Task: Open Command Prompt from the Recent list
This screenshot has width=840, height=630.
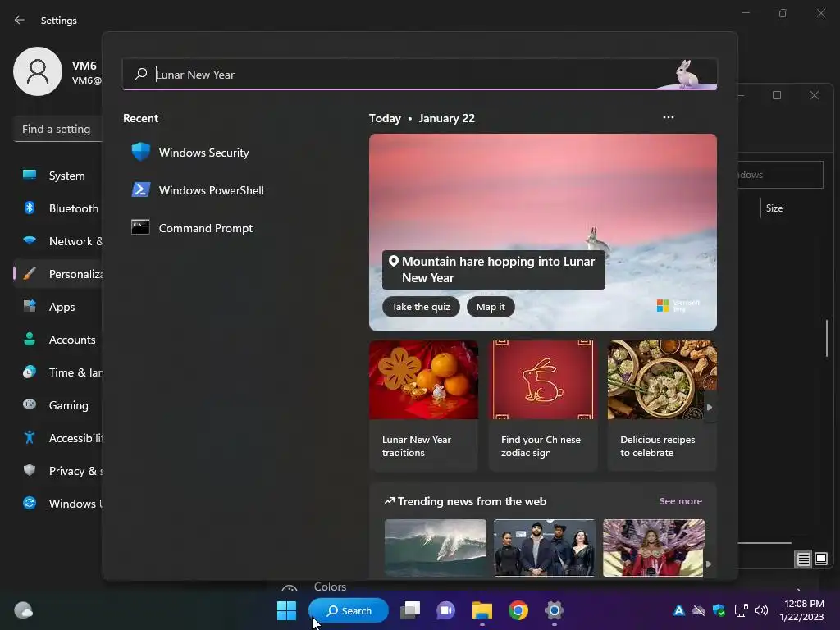Action: (192, 228)
